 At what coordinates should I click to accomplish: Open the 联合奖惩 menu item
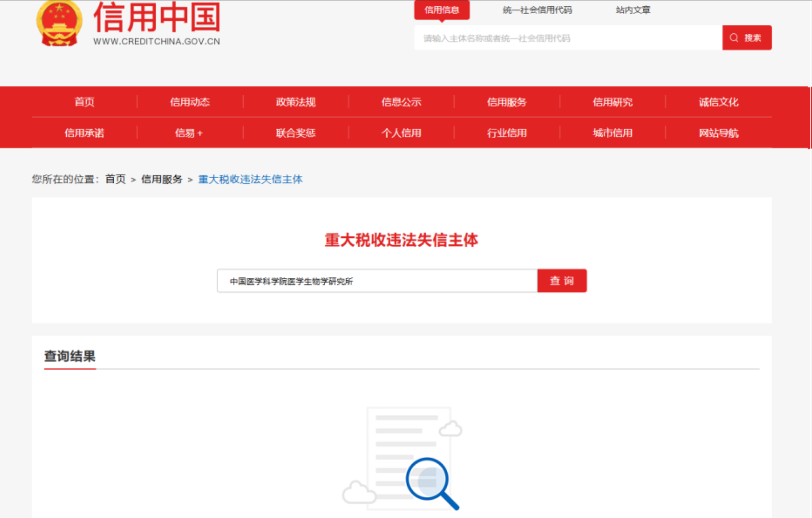[x=296, y=133]
